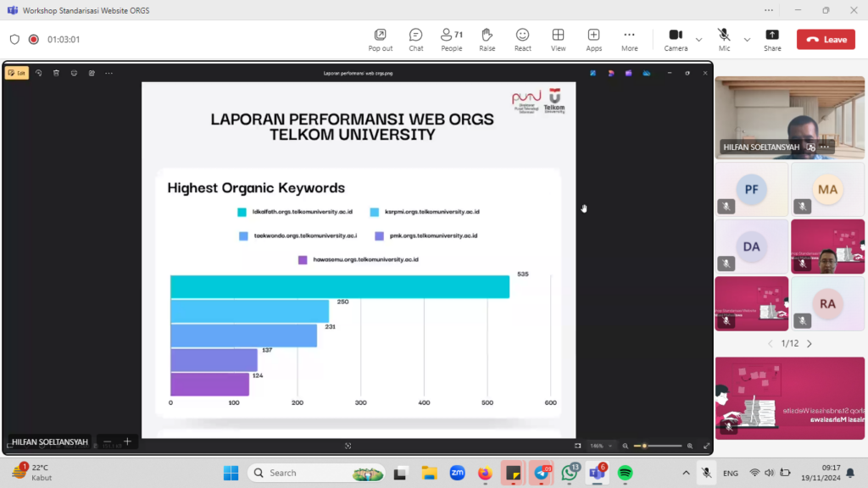Open Telegram from the taskbar
The image size is (868, 488).
tap(542, 473)
